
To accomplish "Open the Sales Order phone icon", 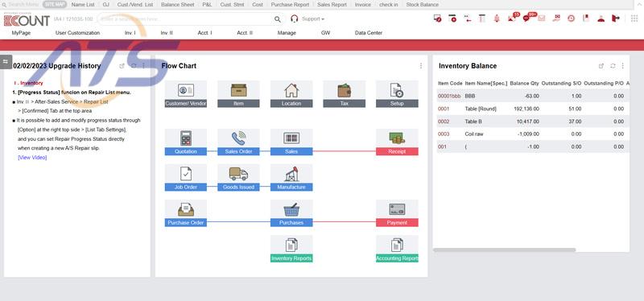I will tap(238, 138).
